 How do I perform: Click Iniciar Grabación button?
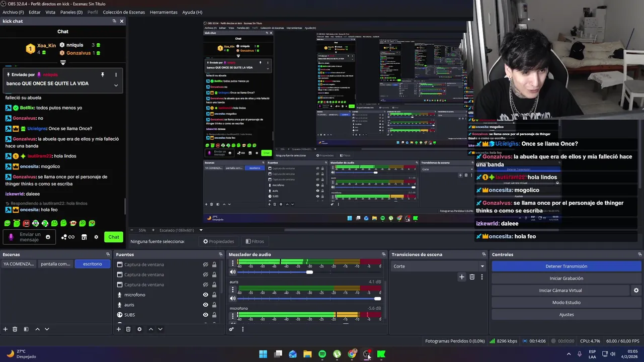pyautogui.click(x=566, y=278)
